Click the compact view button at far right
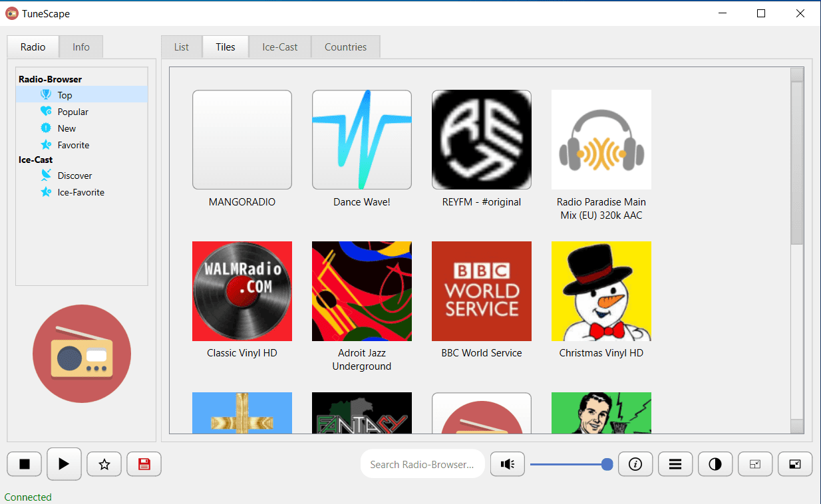Screen dimensions: 821x504 (795, 464)
